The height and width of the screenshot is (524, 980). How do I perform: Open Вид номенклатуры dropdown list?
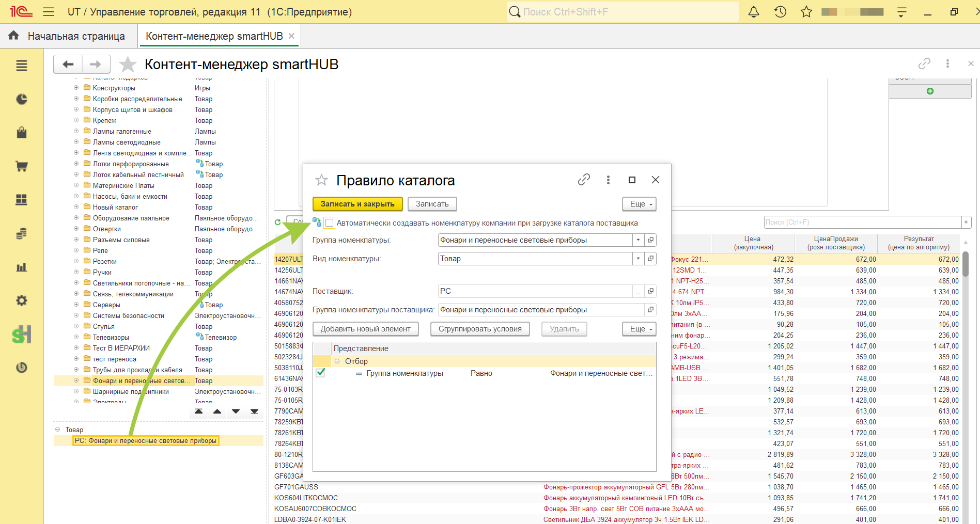(x=638, y=259)
